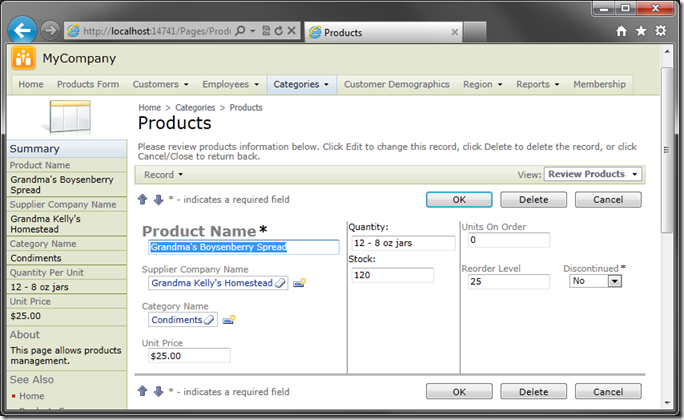684x420 pixels.
Task: Open the new tab button next to Products tab
Action: click(475, 32)
